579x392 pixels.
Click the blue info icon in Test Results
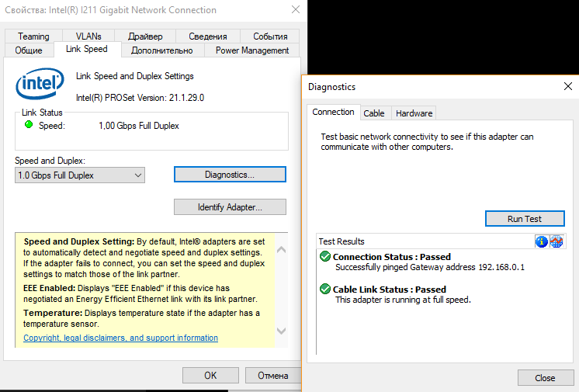pyautogui.click(x=542, y=241)
